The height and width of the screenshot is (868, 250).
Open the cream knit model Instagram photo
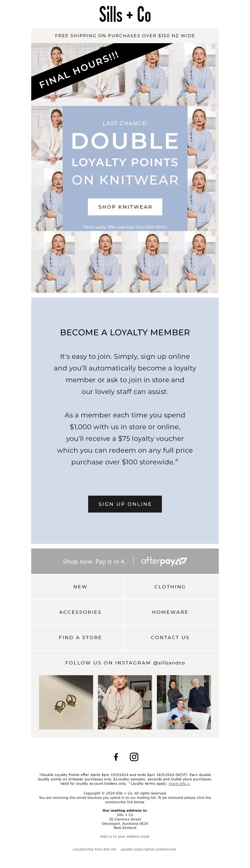125,702
